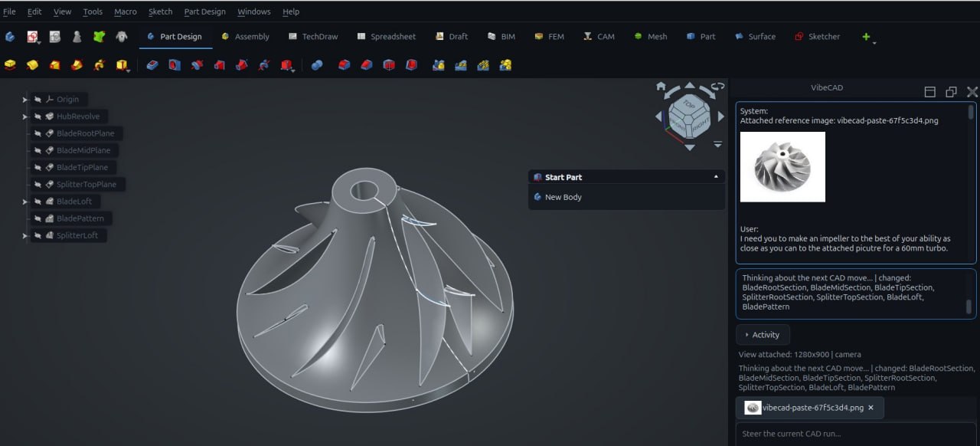Viewport: 980px width, 446px height.
Task: Switch to the TechDraw workbench tab
Action: tap(313, 36)
